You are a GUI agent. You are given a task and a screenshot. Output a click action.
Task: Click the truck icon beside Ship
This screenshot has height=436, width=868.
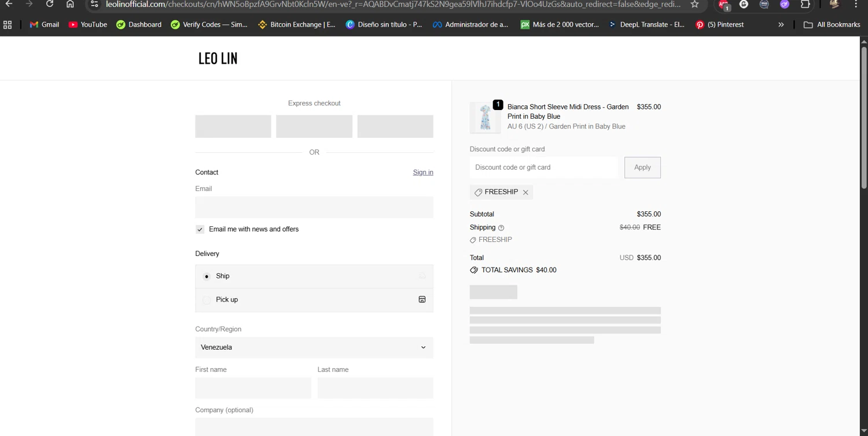point(422,276)
